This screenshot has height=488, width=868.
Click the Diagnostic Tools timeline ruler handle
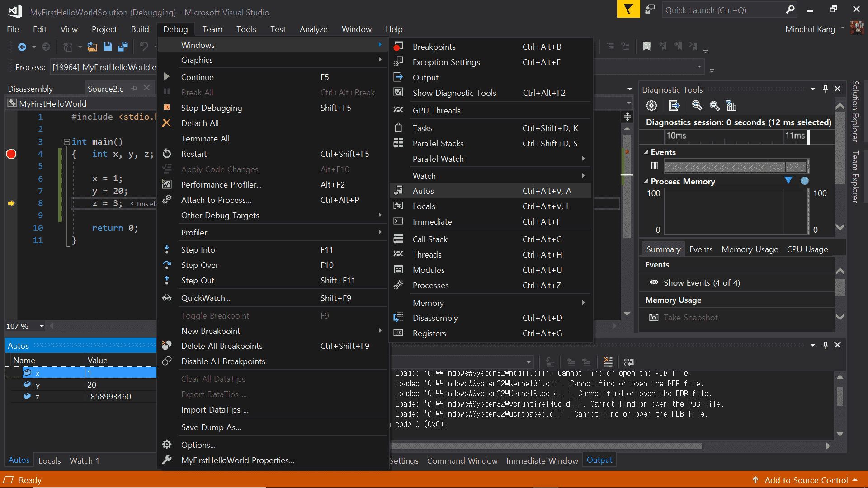[808, 136]
